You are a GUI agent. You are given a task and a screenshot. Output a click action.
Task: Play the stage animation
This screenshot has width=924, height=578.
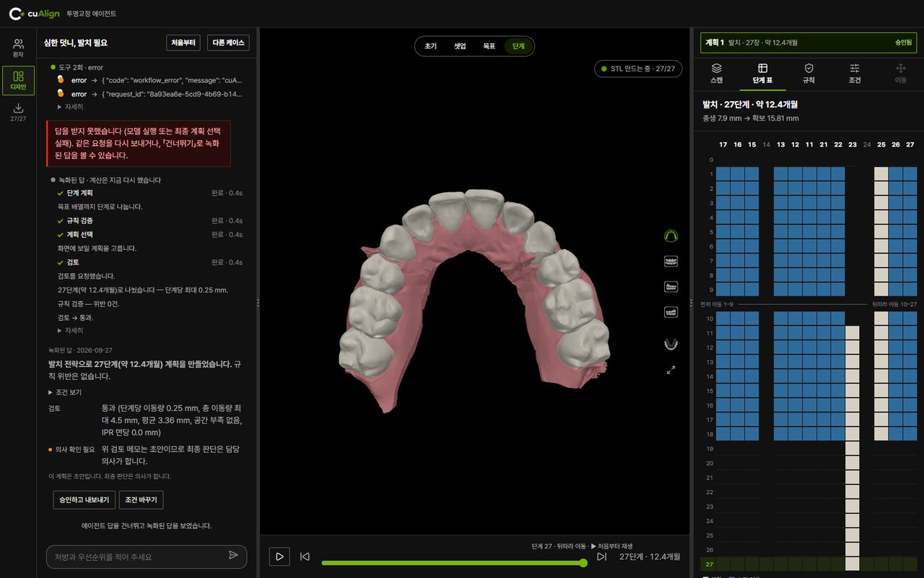[279, 556]
